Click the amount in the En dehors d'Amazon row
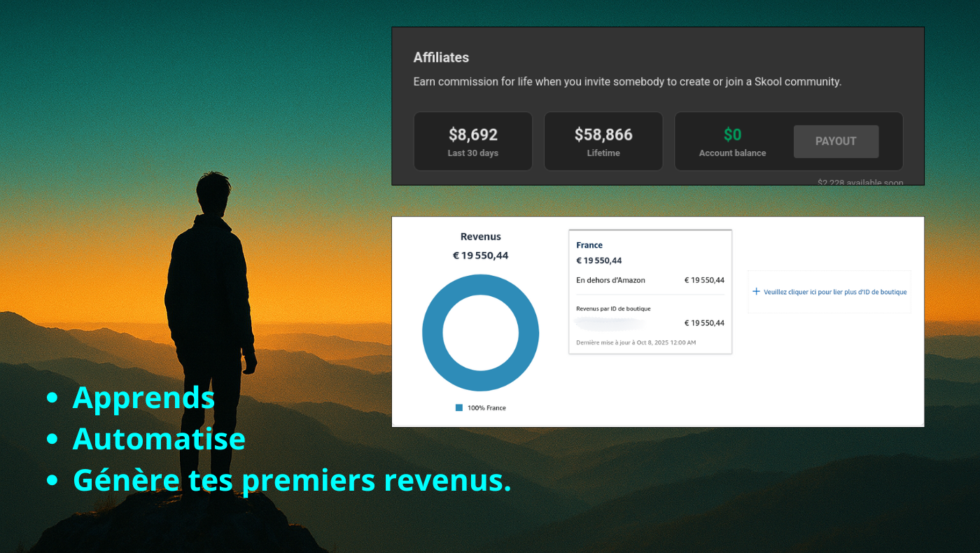980x553 pixels. (x=704, y=280)
